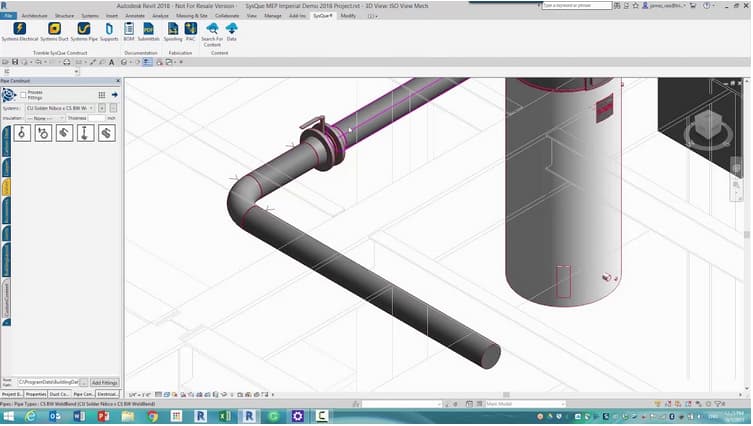Click the yellow side tab in Pipe Construct
This screenshot has width=753, height=426.
point(6,187)
